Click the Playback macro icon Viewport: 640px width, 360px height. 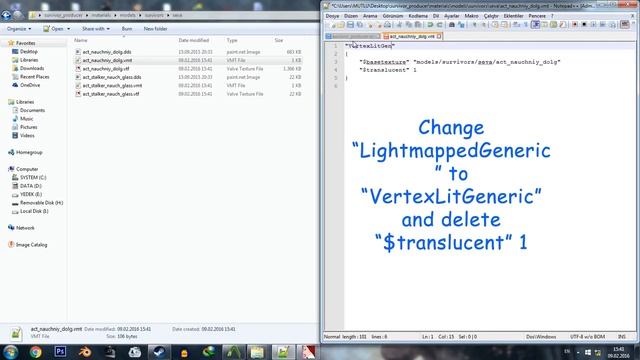(x=593, y=25)
